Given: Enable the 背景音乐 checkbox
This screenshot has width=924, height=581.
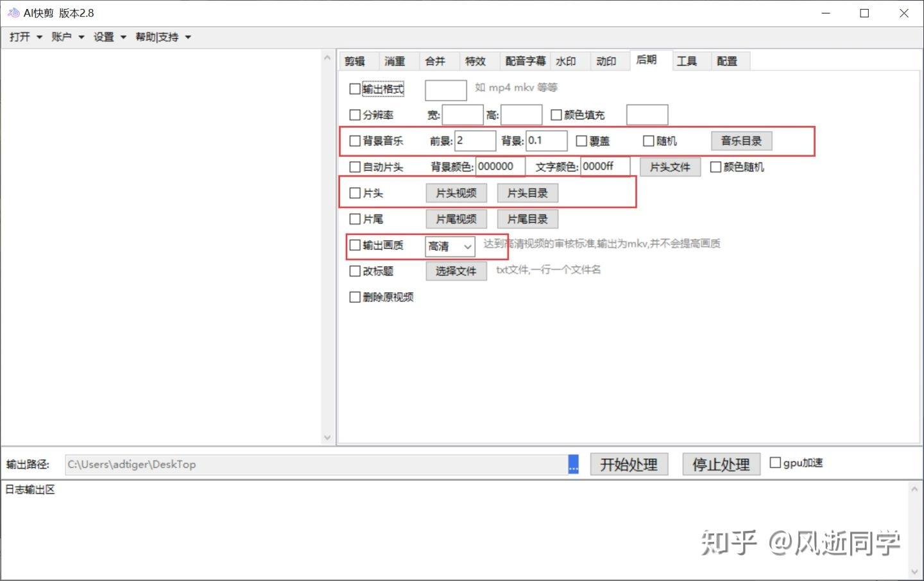Looking at the screenshot, I should pyautogui.click(x=355, y=141).
